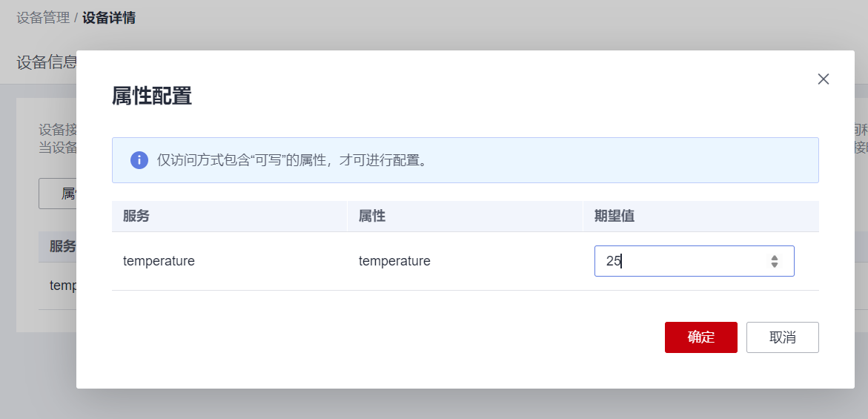Click the blue info icon in the notice

(139, 160)
